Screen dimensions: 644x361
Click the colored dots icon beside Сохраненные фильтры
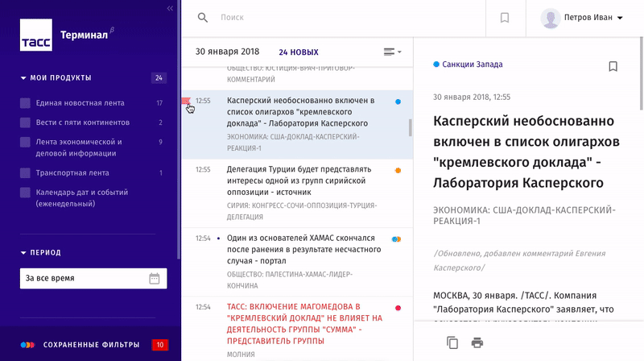click(27, 345)
